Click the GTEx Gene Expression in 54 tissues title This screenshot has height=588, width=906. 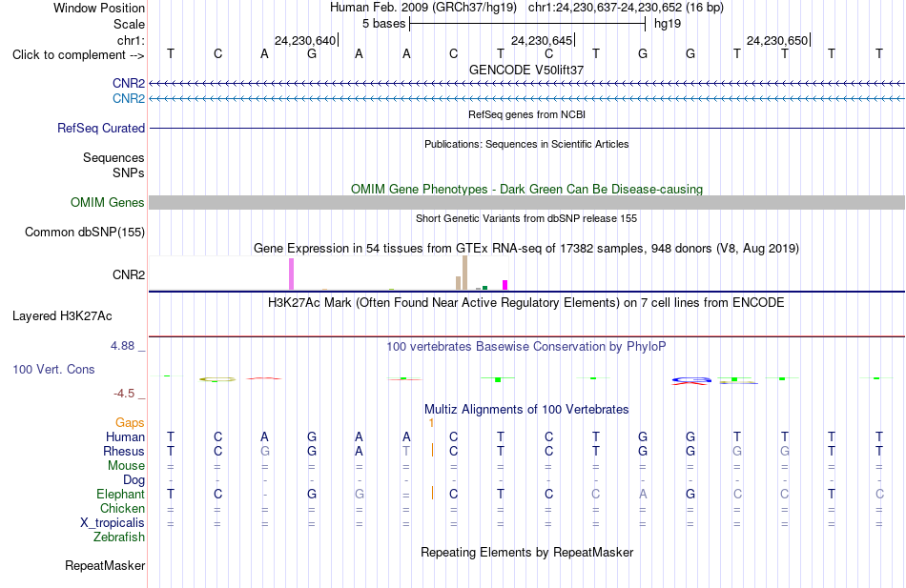click(526, 249)
